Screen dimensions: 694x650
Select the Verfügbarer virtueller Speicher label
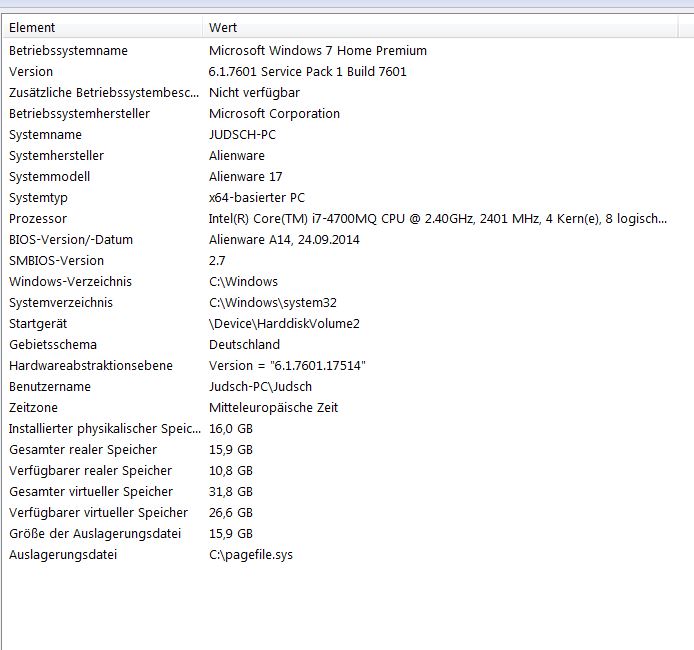pos(98,513)
